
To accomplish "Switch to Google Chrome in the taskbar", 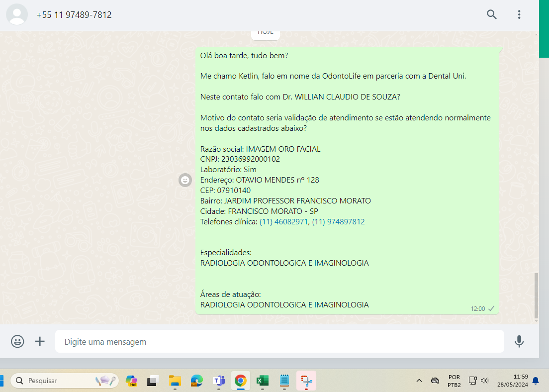I will [x=241, y=381].
